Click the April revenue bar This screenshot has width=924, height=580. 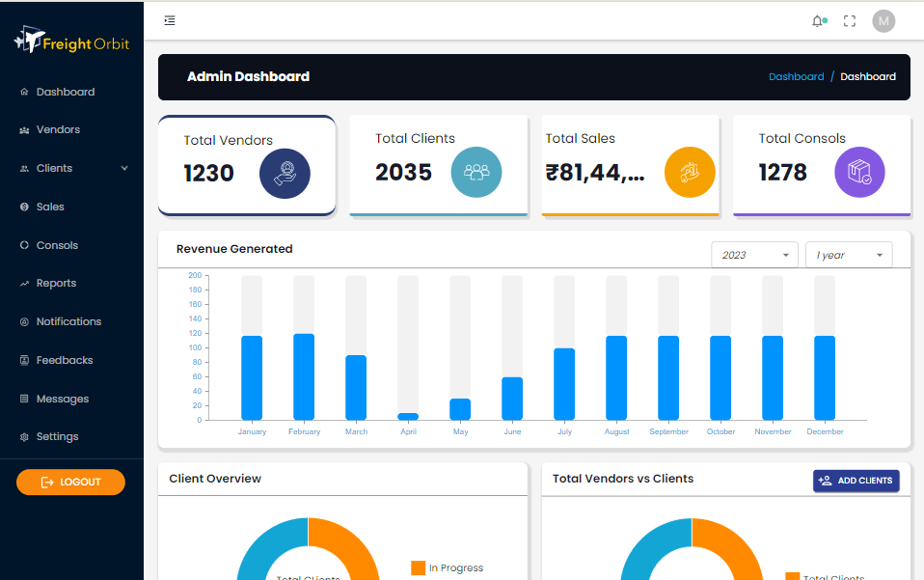click(408, 416)
